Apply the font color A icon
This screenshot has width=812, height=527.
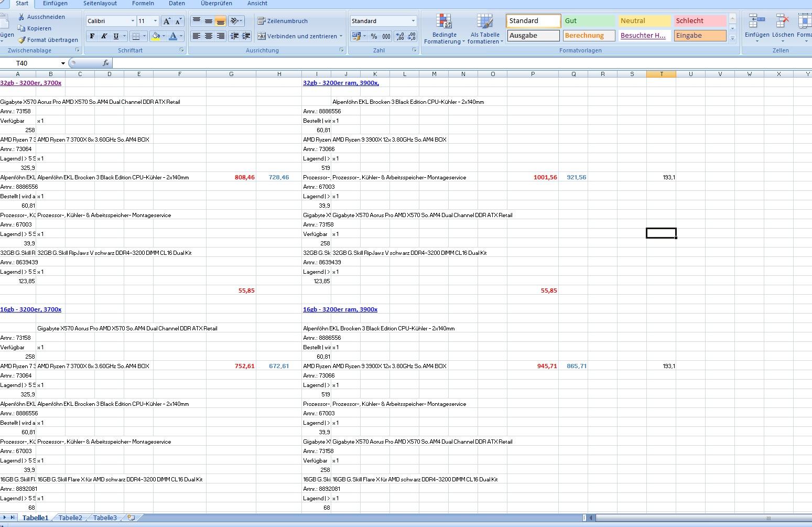(173, 36)
